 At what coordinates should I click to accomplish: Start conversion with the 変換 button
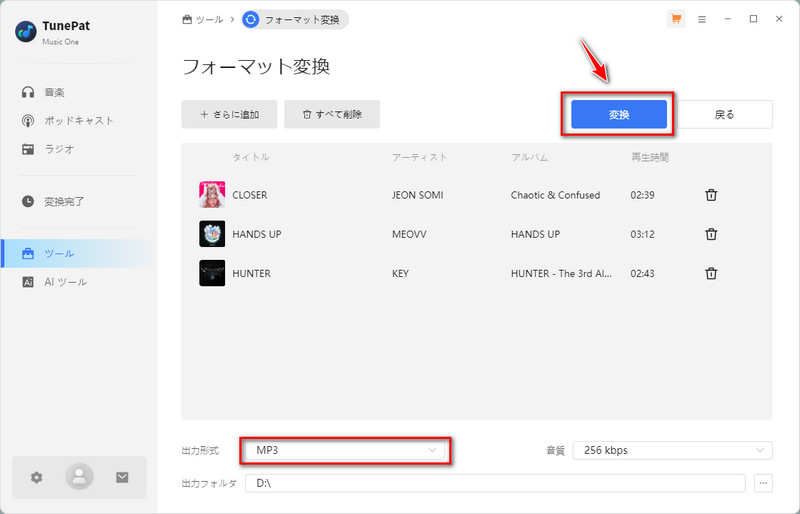pos(619,114)
